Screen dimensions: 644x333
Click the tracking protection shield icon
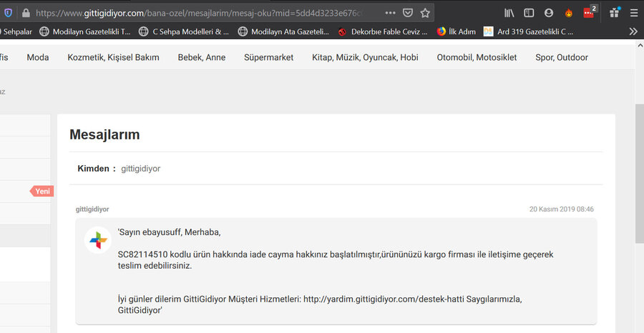[8, 13]
